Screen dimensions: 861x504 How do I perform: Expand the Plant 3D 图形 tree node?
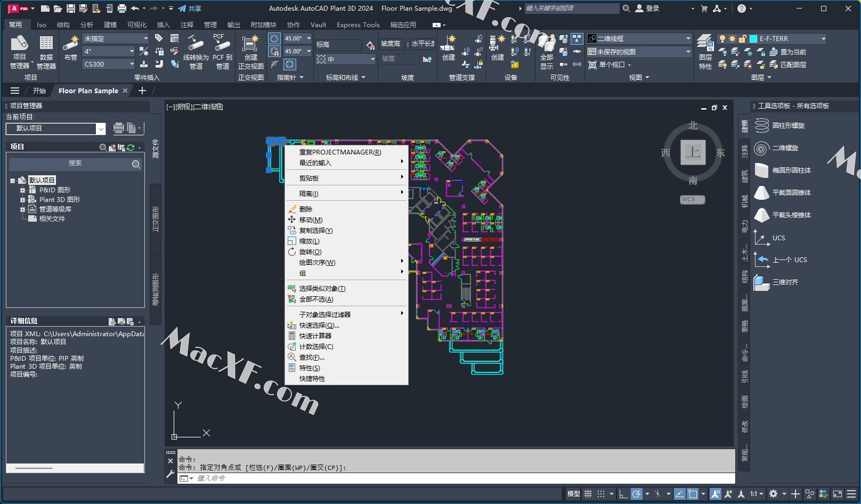point(23,200)
